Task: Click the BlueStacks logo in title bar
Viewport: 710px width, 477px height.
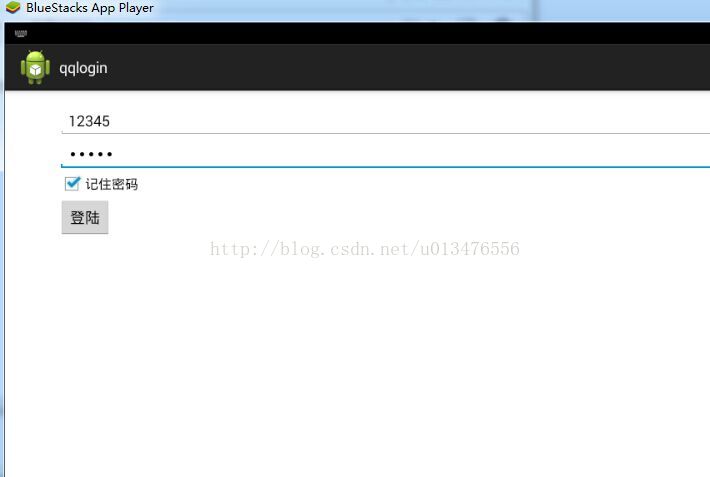Action: [x=13, y=7]
